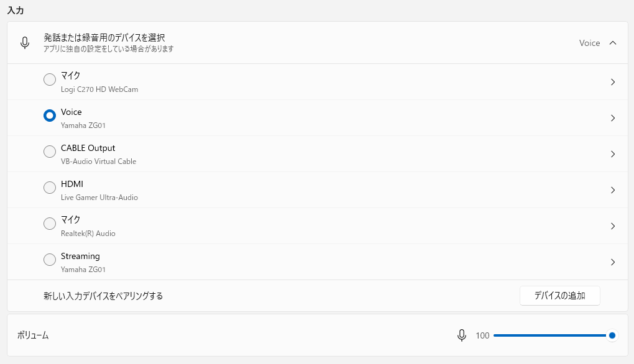
Task: Select the CABLE Output radio button
Action: pos(50,152)
